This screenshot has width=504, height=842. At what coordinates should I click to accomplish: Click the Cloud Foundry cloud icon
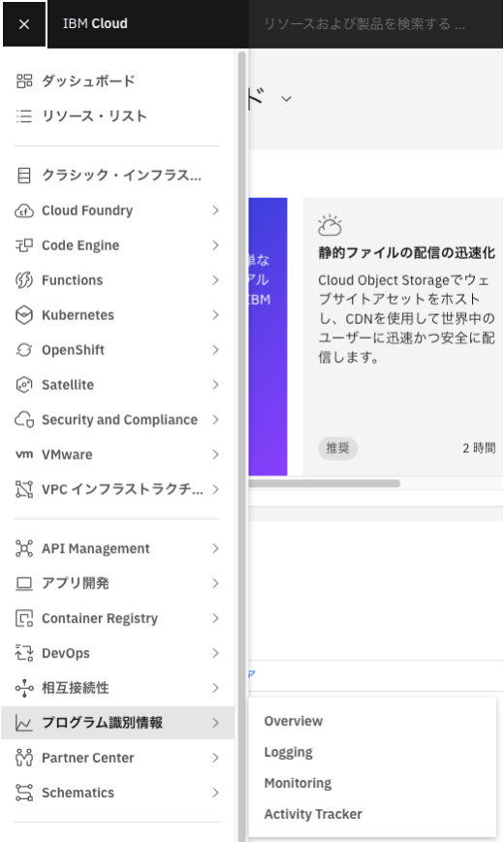pos(24,210)
